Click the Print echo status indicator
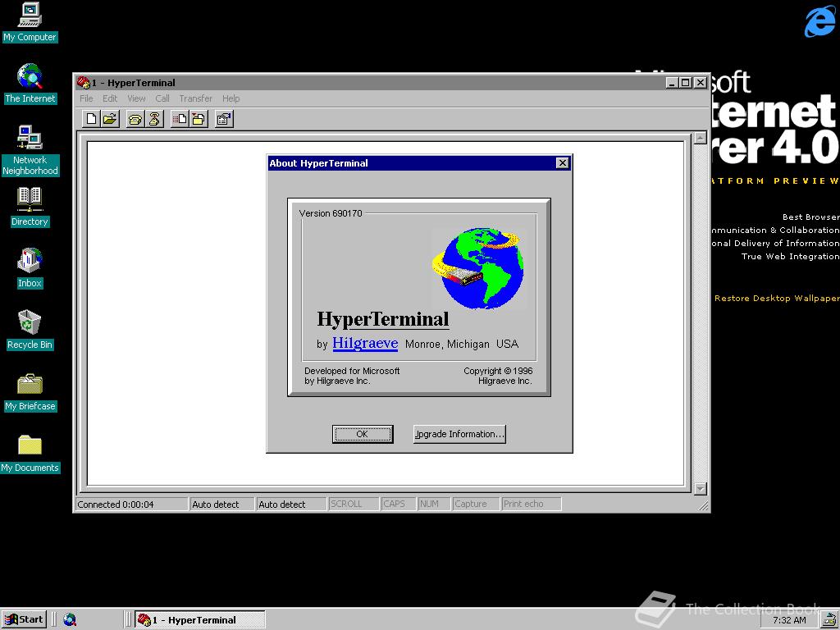 click(531, 504)
